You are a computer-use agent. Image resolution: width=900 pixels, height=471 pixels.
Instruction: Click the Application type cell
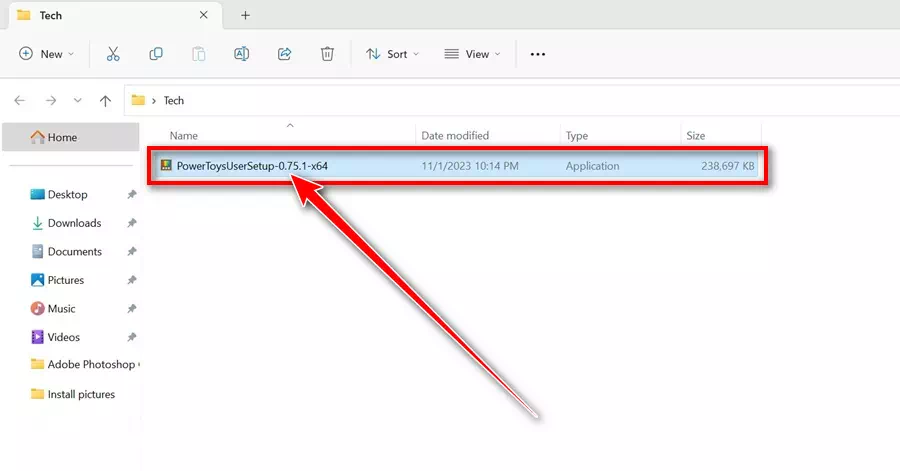(x=592, y=166)
